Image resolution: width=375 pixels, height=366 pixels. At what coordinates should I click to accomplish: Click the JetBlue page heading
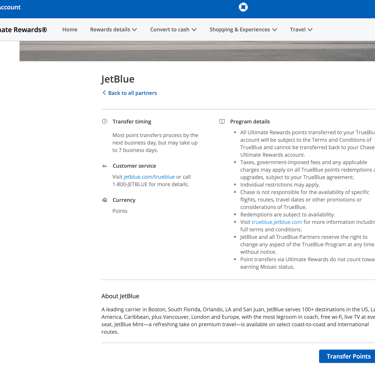click(118, 79)
